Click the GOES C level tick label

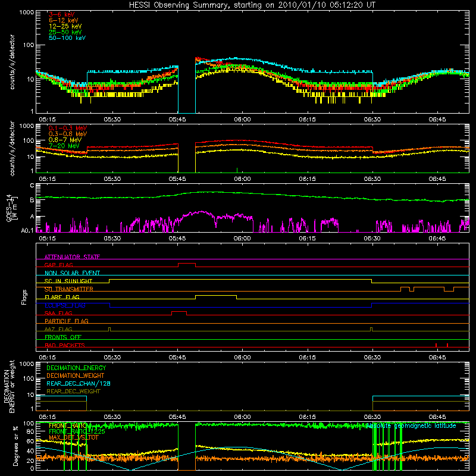[x=32, y=185]
